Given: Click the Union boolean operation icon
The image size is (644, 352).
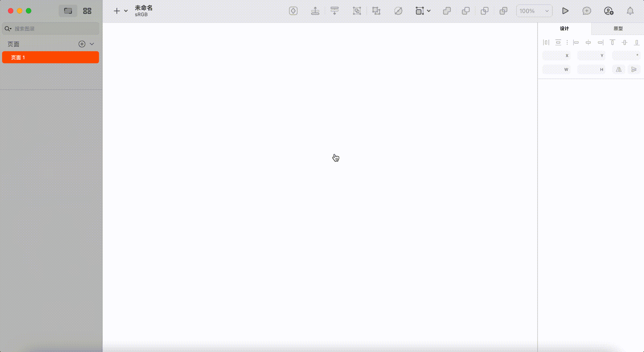Looking at the screenshot, I should [x=447, y=11].
